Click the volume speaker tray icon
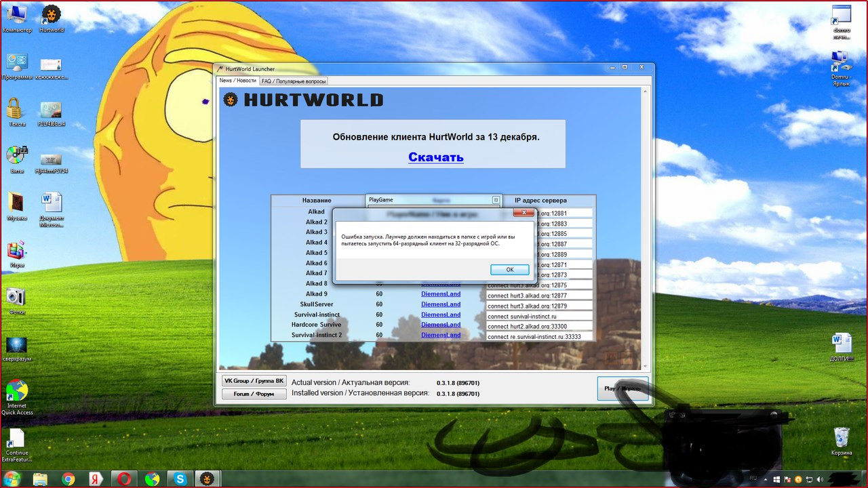868x488 pixels. pyautogui.click(x=818, y=479)
